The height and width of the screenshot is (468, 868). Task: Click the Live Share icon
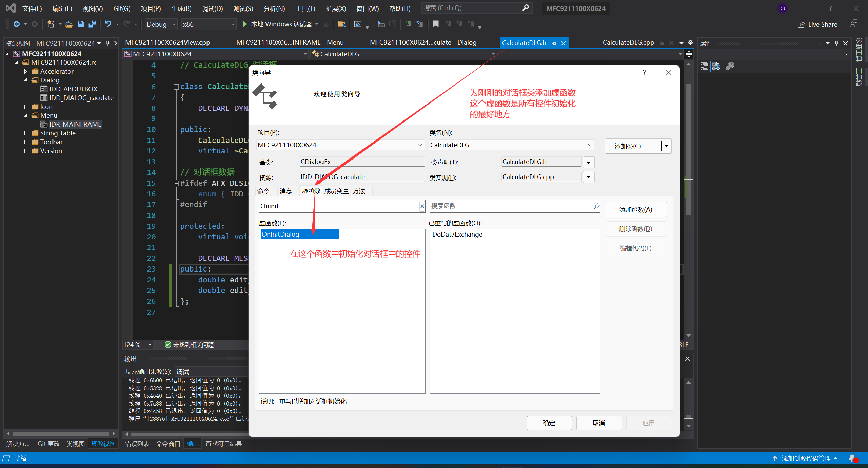tap(801, 24)
